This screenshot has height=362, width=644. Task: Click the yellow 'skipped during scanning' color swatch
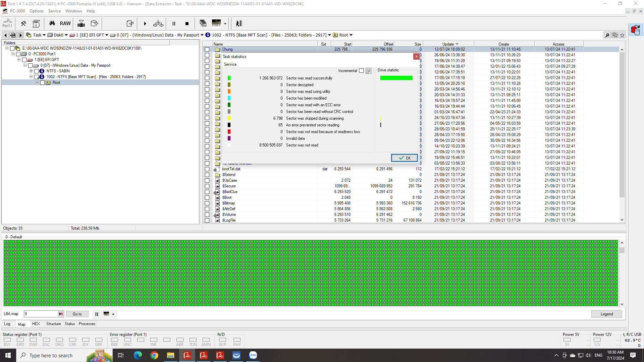tap(229, 118)
